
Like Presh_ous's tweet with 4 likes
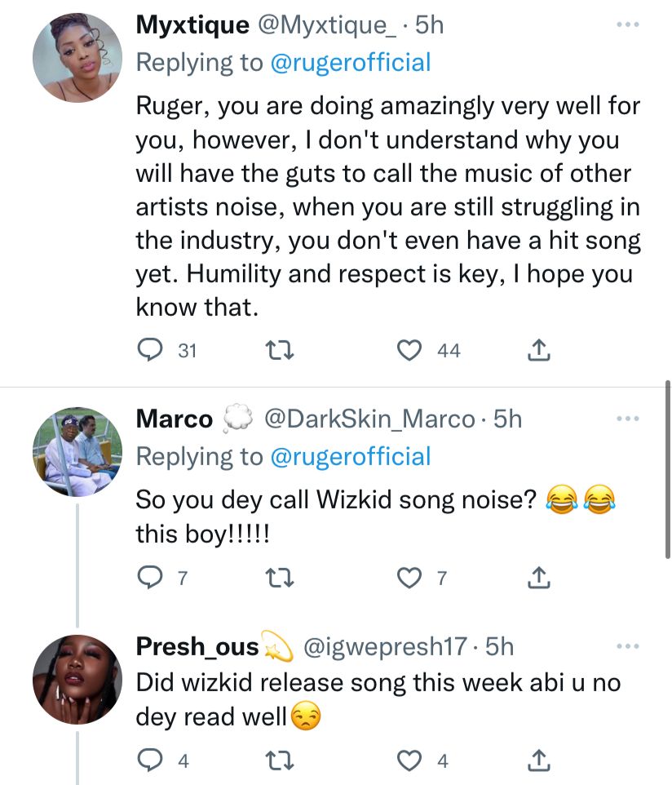[x=409, y=761]
